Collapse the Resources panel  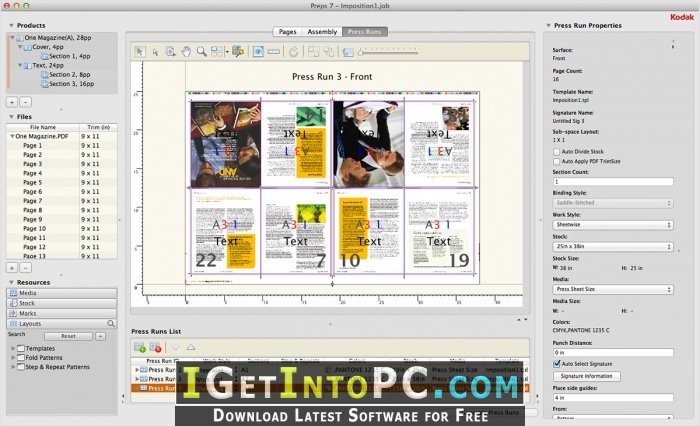[x=12, y=282]
